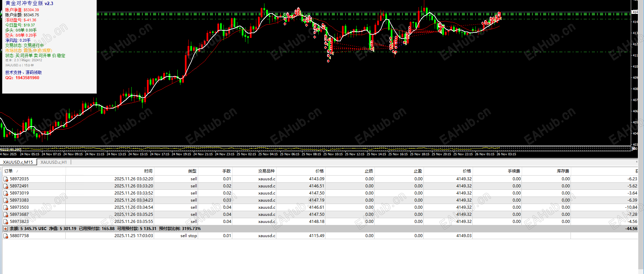Click the 余额: 5 345.75 USC summary text
This screenshot has width=644, height=274.
pos(28,229)
